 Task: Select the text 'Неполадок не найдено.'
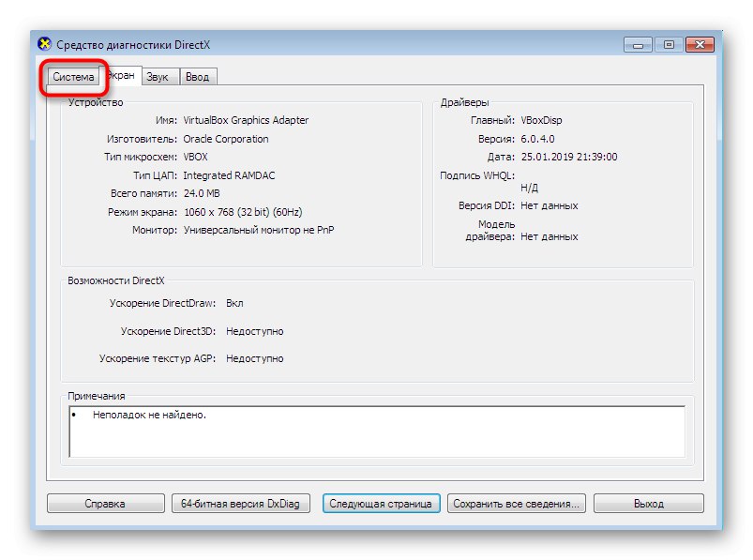tap(149, 415)
